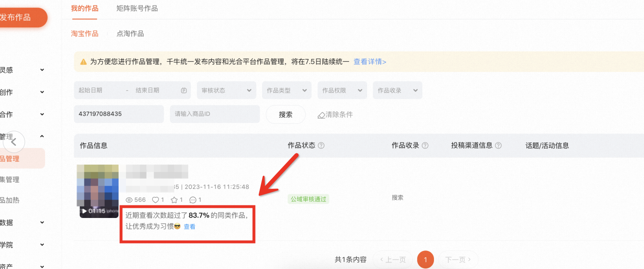
Task: Click the orange 发布作品 button
Action: 23,18
